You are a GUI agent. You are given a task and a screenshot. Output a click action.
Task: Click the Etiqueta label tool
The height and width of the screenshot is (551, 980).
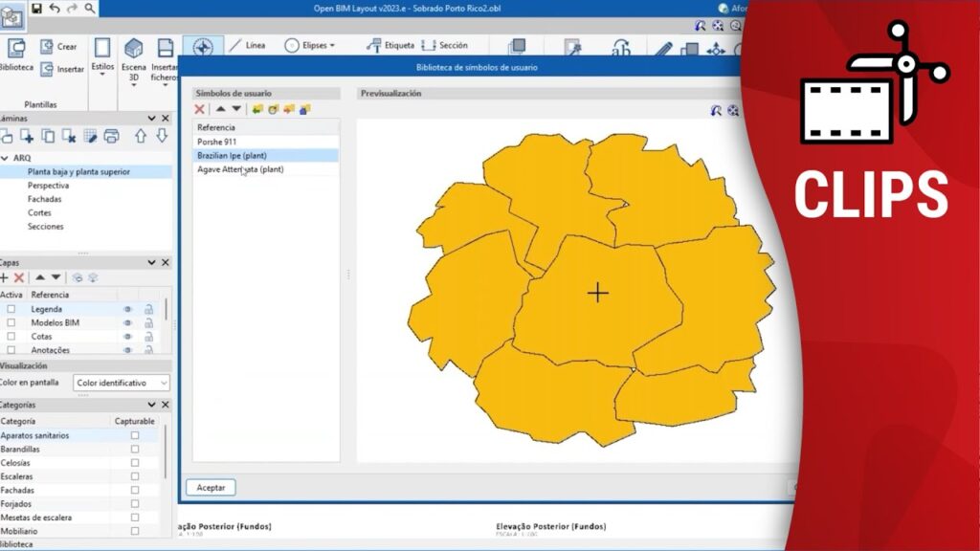(390, 45)
